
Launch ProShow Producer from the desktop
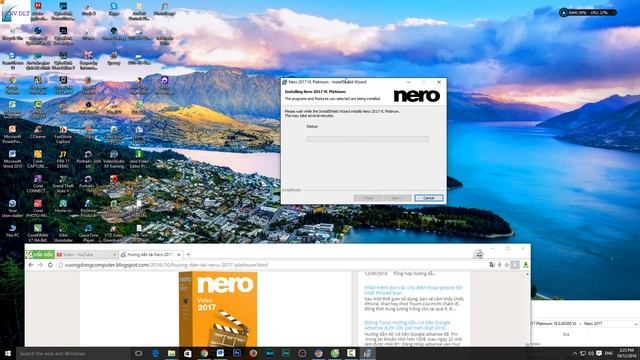[x=88, y=208]
